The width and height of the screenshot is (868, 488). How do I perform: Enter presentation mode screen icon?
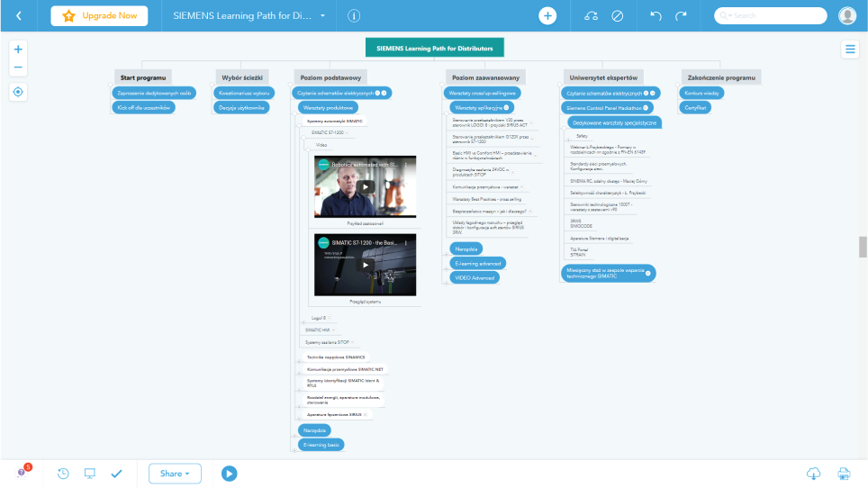click(x=90, y=473)
